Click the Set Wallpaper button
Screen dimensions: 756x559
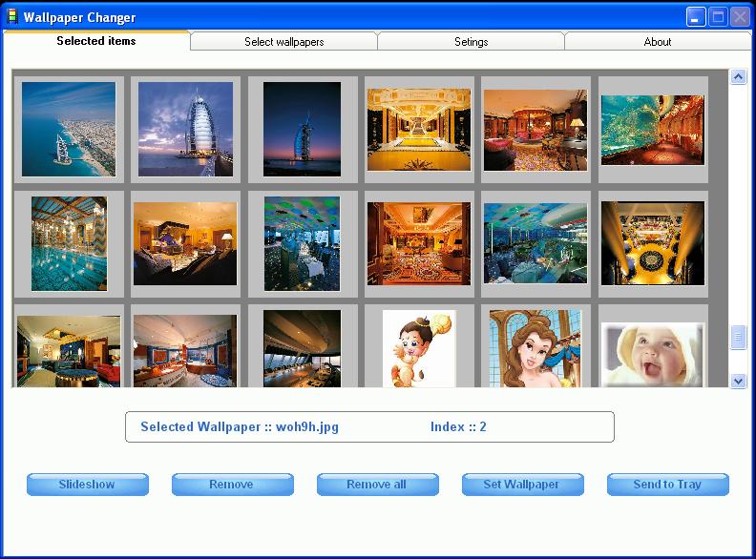[521, 485]
